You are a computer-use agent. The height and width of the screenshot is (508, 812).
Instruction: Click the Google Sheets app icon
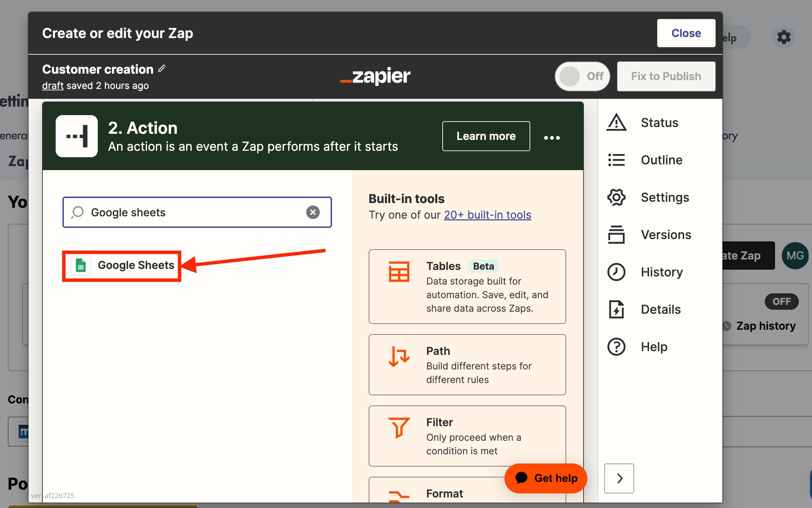pyautogui.click(x=81, y=265)
